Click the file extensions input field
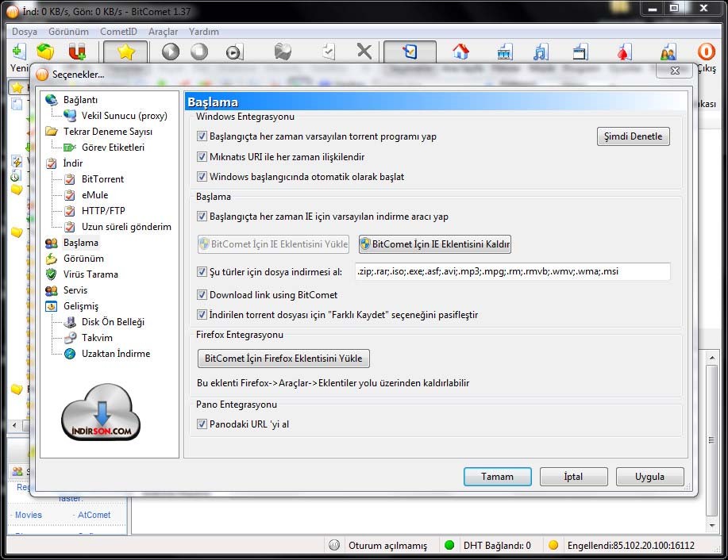This screenshot has height=560, width=728. (513, 271)
